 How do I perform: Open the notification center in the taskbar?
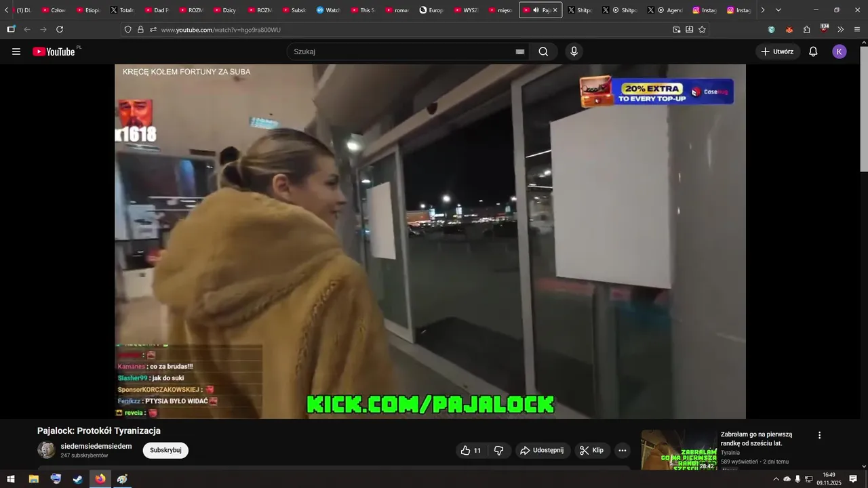(853, 479)
